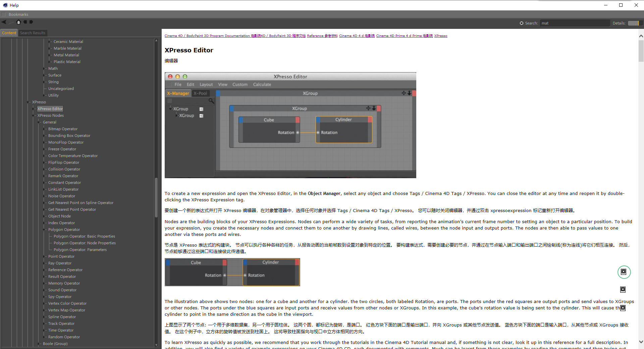This screenshot has width=644, height=349.
Task: Open the Vertex Map Operator topic
Action: coord(67,310)
